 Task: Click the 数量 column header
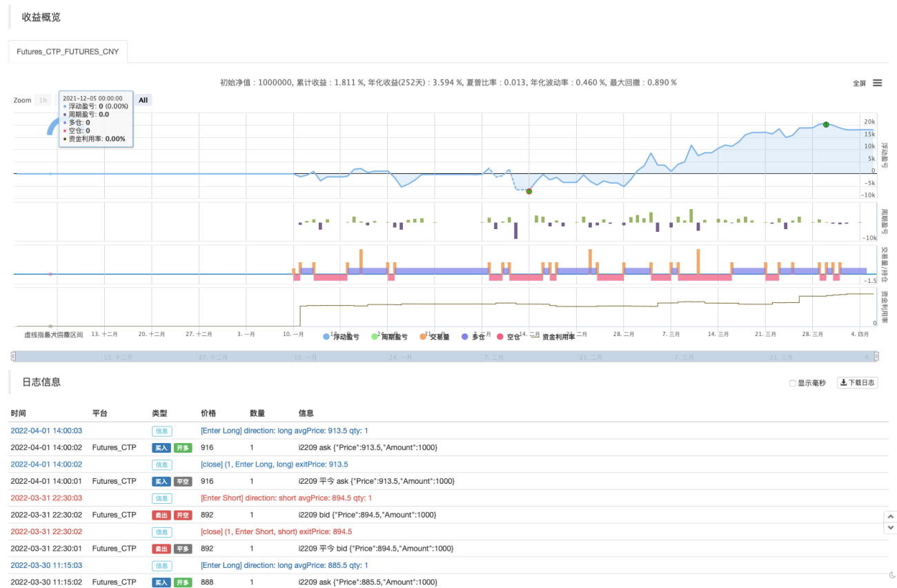click(257, 413)
